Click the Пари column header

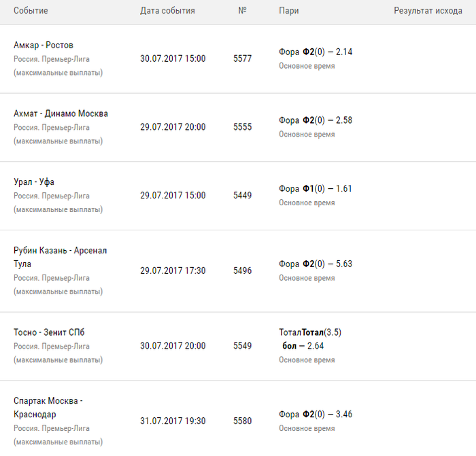pyautogui.click(x=288, y=11)
